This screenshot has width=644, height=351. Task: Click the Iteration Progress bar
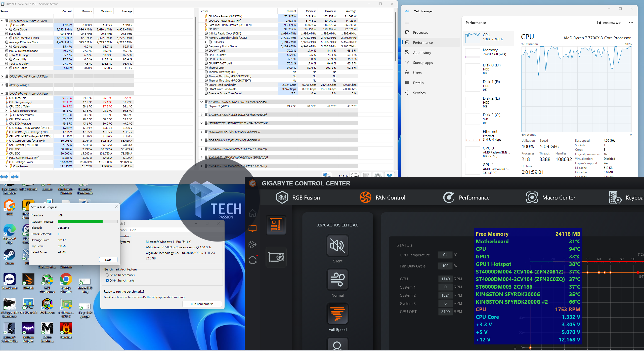click(x=88, y=222)
